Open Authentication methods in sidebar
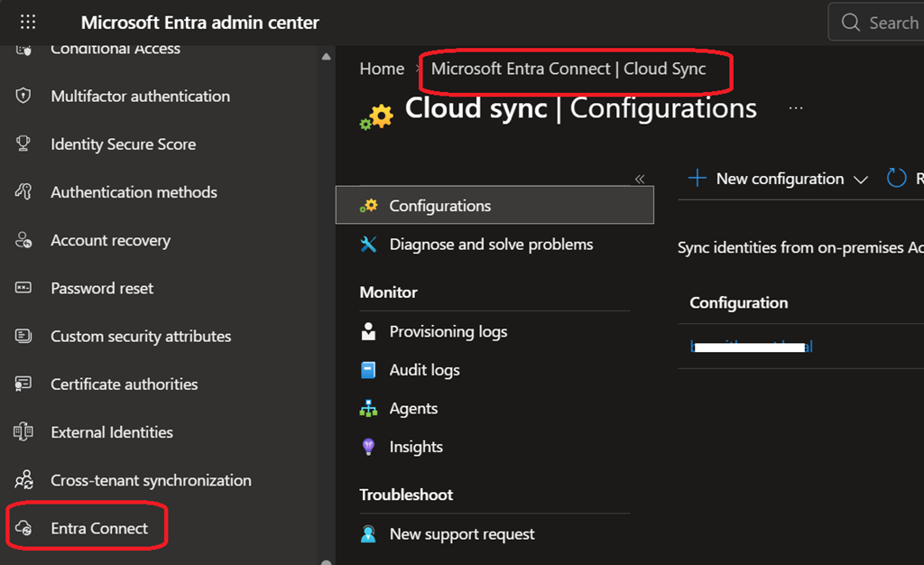The width and height of the screenshot is (924, 565). [134, 192]
